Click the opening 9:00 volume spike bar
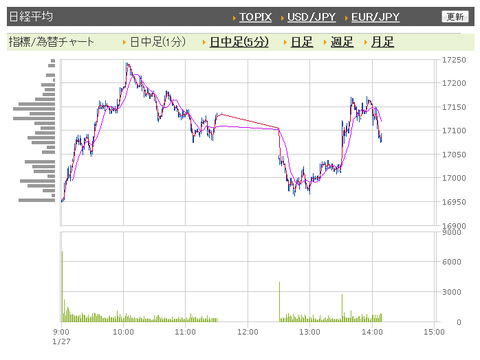 point(62,287)
